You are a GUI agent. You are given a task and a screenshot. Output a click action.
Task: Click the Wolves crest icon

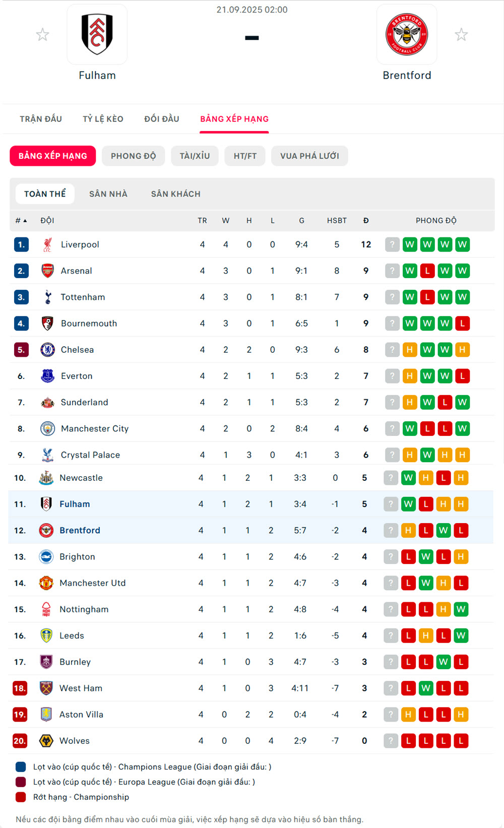click(46, 741)
